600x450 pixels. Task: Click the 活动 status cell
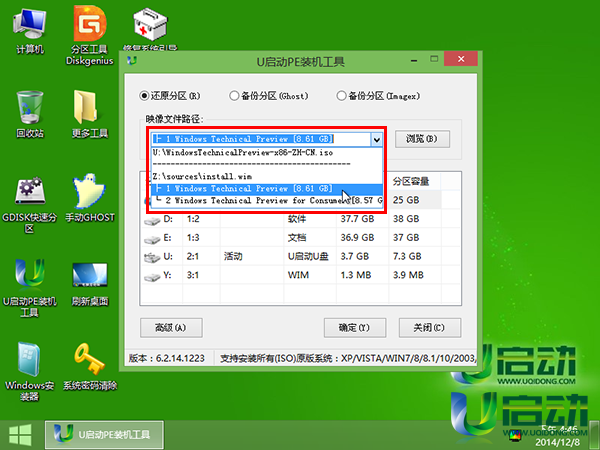(x=252, y=256)
